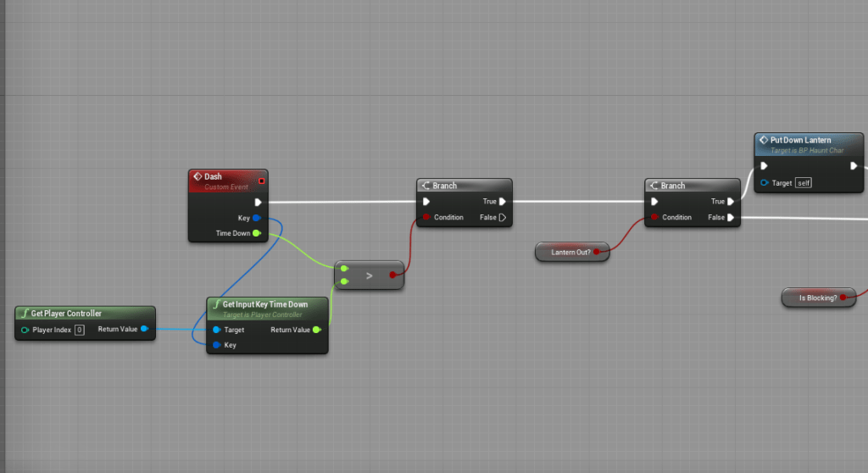Click the first Branch node's True output pin
This screenshot has width=868, height=473.
[x=503, y=202]
